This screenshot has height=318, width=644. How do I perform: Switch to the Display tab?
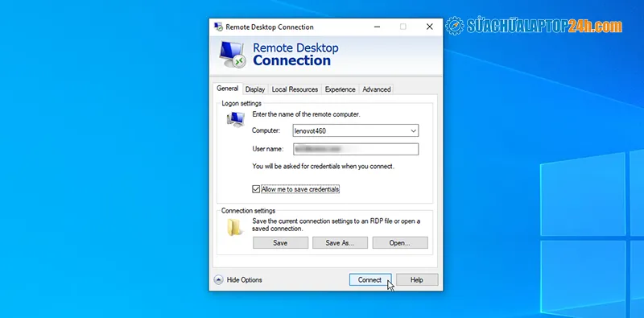click(255, 89)
